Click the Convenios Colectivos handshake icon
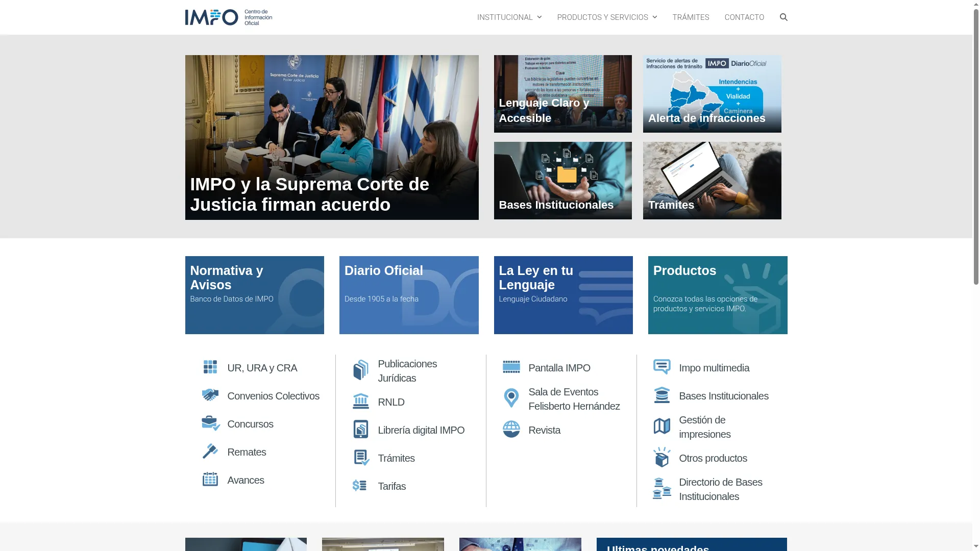The width and height of the screenshot is (980, 551). (210, 395)
